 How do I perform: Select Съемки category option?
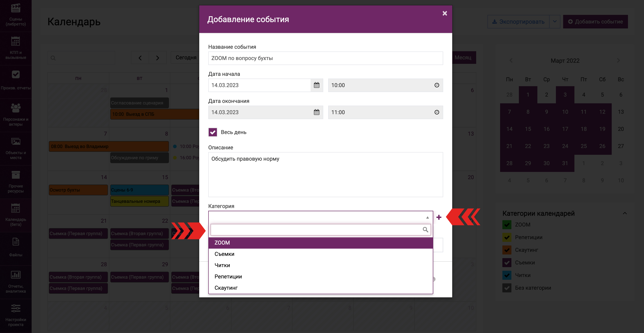pos(321,254)
